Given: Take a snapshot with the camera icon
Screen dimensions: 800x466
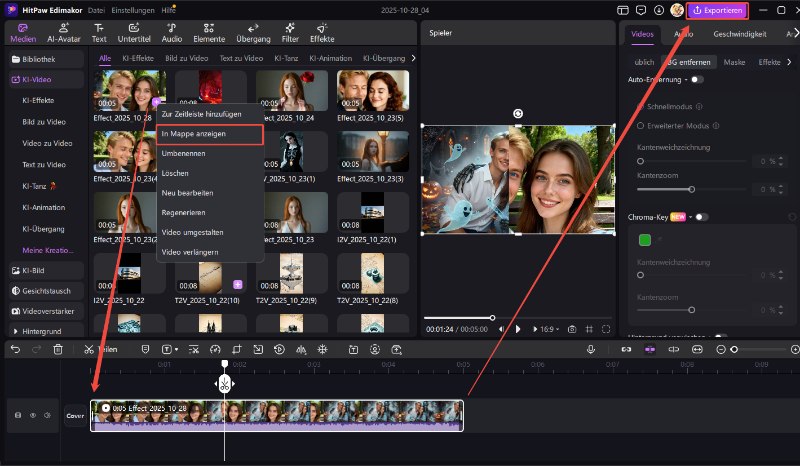Looking at the screenshot, I should click(x=571, y=328).
